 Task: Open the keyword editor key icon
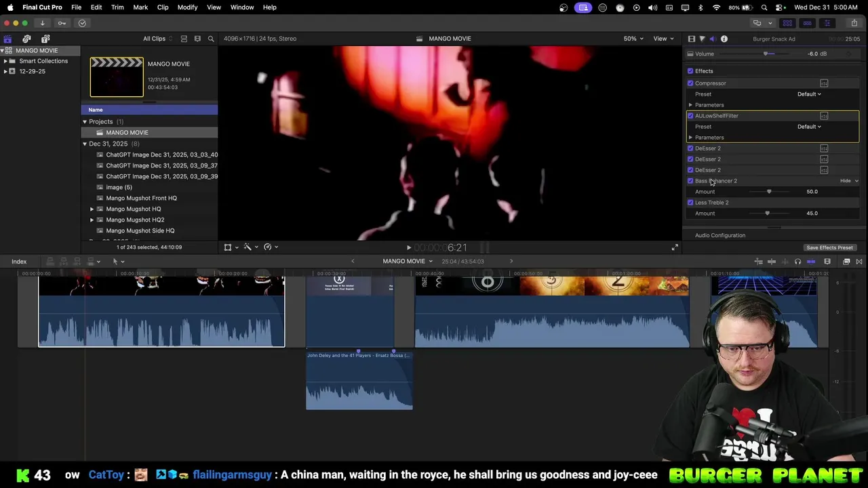62,23
